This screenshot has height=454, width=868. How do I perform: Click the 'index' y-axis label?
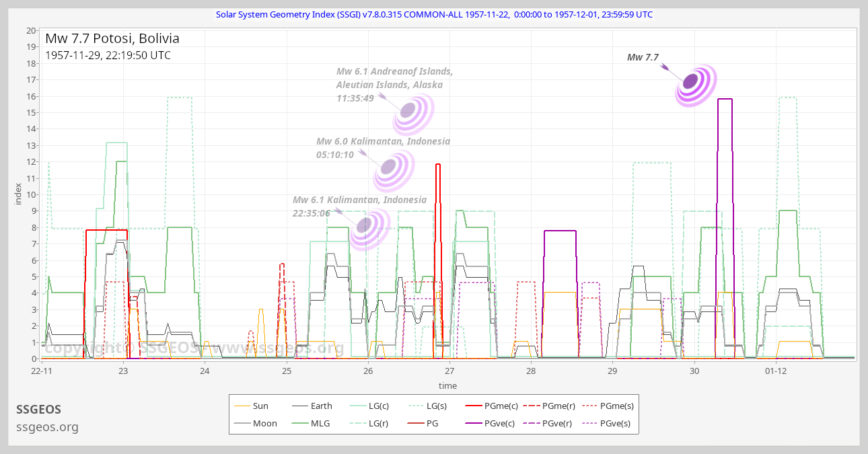tap(18, 194)
